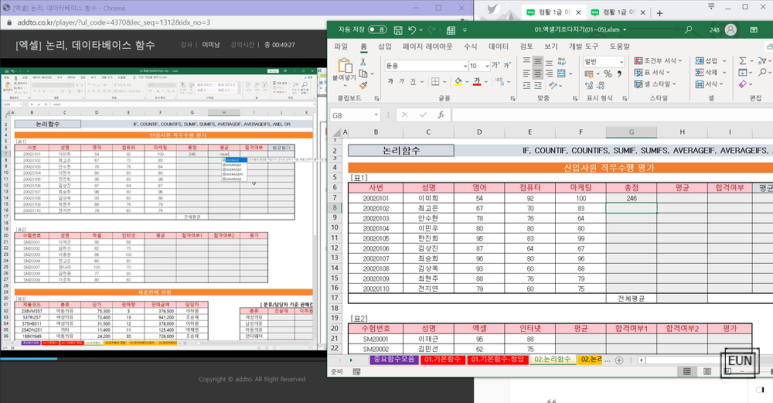Click the horizontal scrollbar left arrow
This screenshot has width=773, height=403.
641,360
